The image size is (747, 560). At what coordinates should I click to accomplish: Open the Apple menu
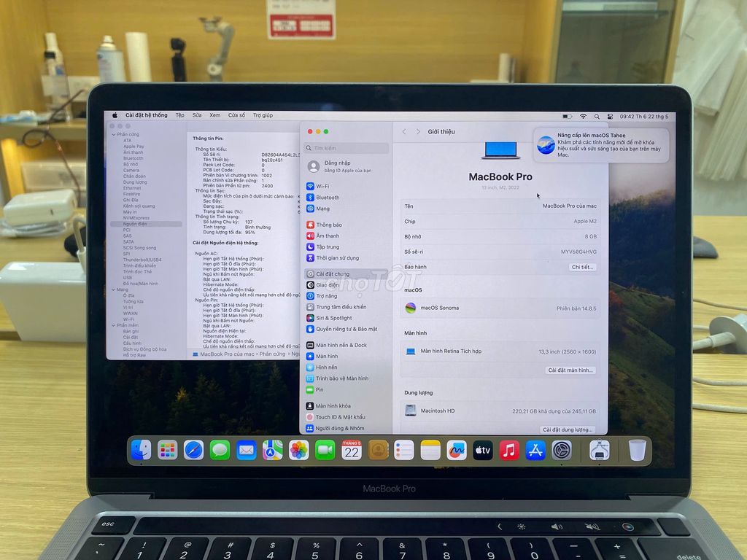click(115, 115)
